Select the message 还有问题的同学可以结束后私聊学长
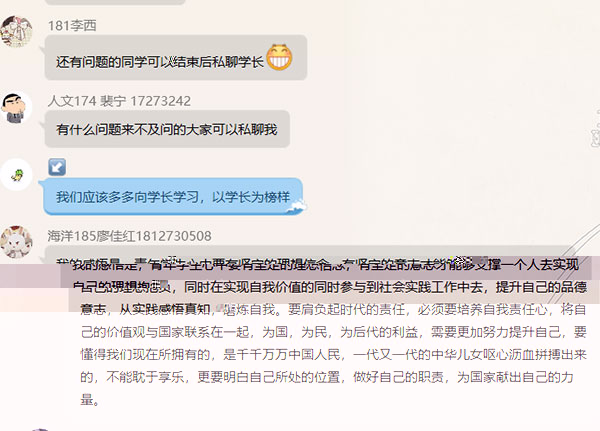This screenshot has height=431, width=600. [160, 62]
